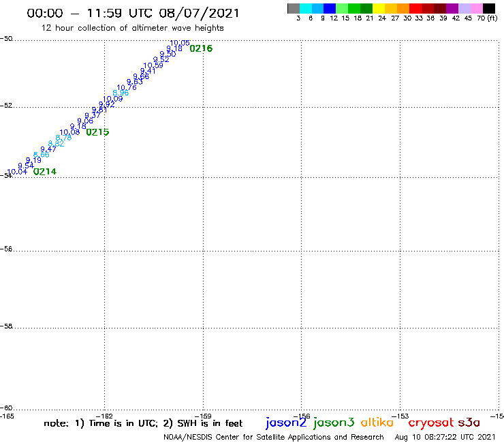The image size is (504, 443).
Task: Click the light blue reading 8.96
Action: coord(121,93)
